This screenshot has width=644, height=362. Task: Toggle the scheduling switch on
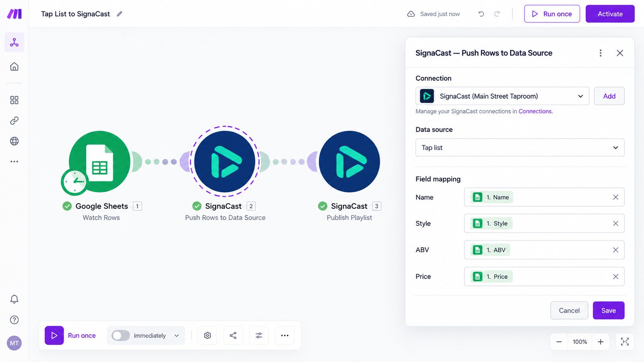tap(121, 335)
